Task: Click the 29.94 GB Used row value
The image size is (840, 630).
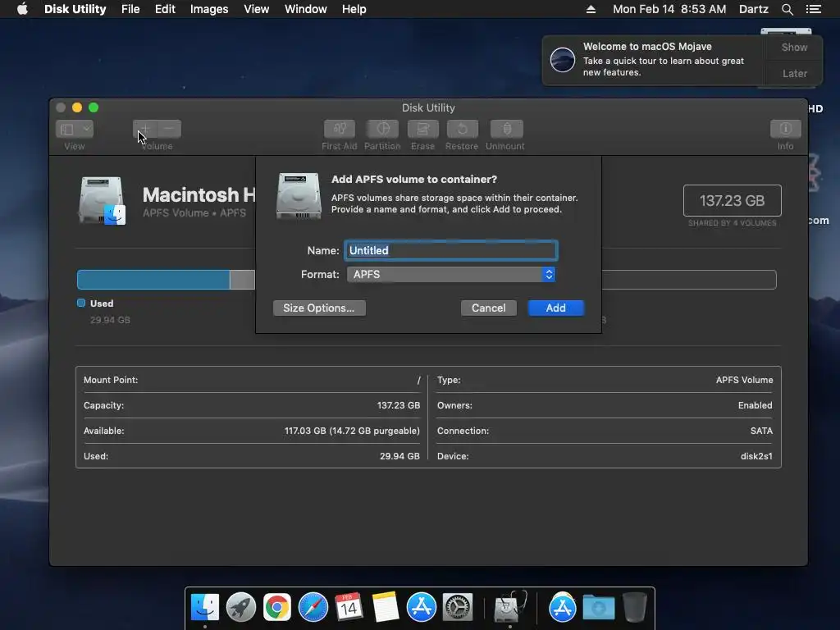Action: pyautogui.click(x=399, y=456)
